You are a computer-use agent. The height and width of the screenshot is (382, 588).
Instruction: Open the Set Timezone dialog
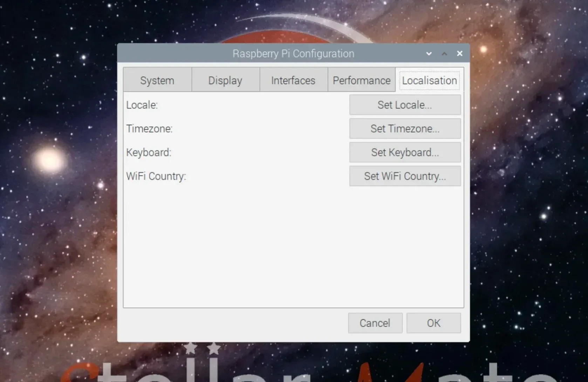click(405, 129)
